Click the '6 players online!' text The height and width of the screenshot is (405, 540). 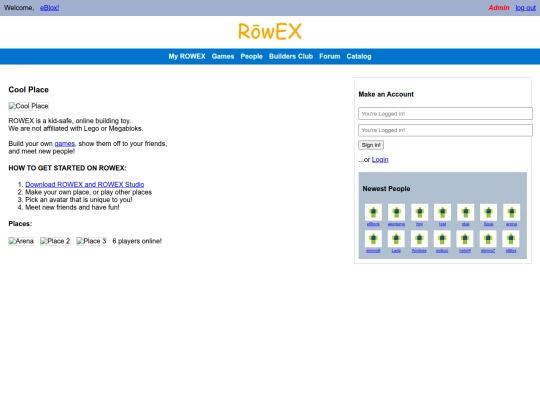coord(137,241)
